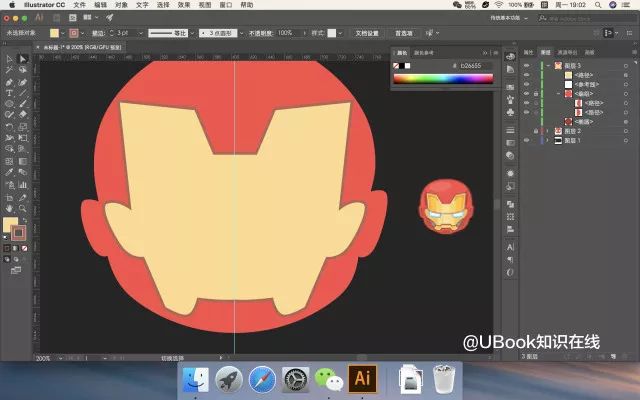Open the stroke weight 3 pt dropdown

[x=141, y=33]
